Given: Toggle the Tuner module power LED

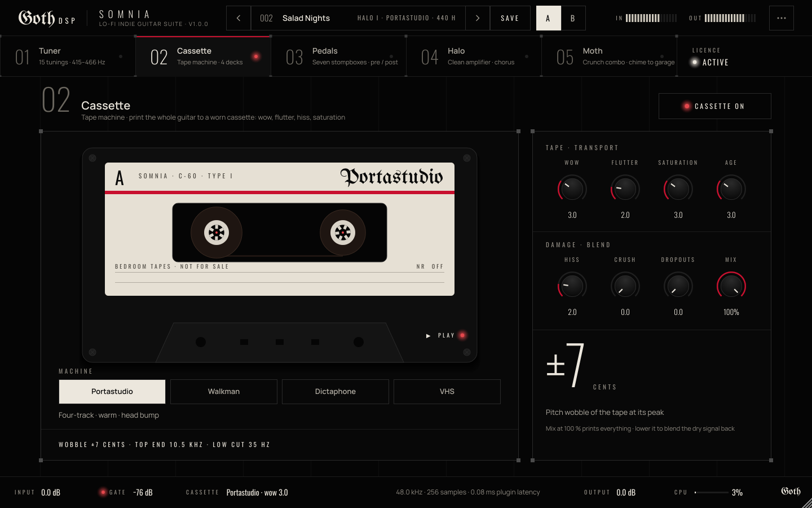Looking at the screenshot, I should (x=121, y=56).
